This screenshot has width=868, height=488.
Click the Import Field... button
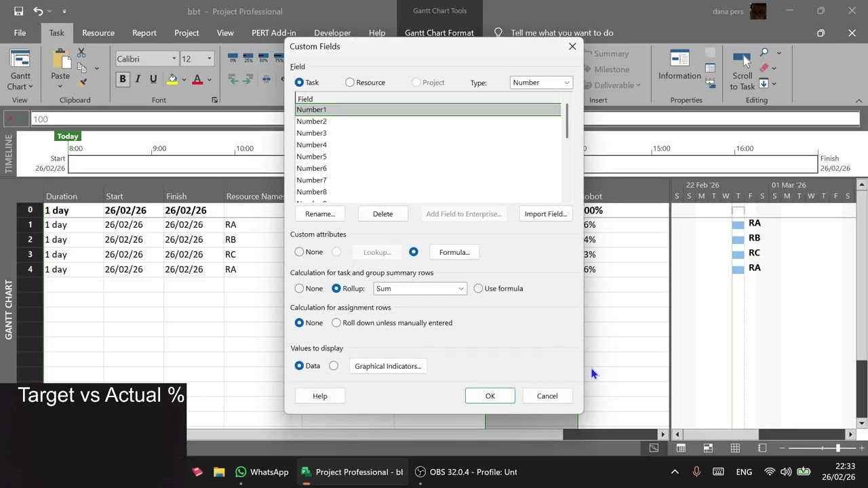pyautogui.click(x=546, y=214)
